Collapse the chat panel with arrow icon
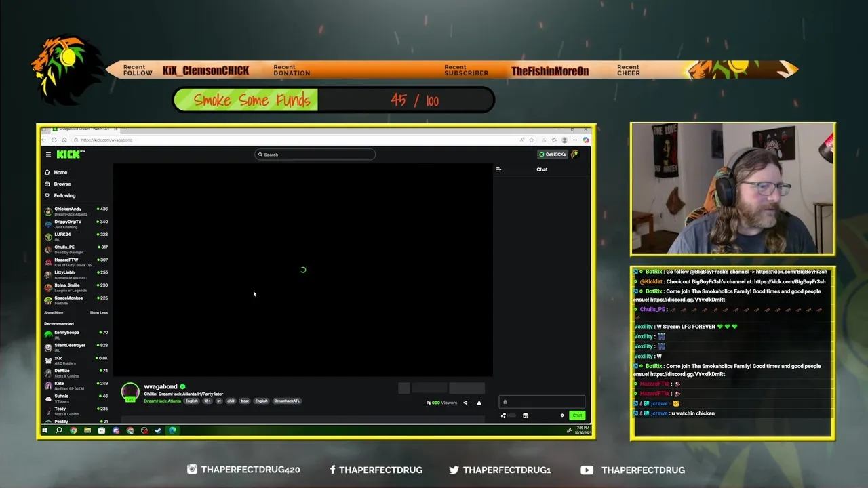This screenshot has width=868, height=488. pos(498,169)
